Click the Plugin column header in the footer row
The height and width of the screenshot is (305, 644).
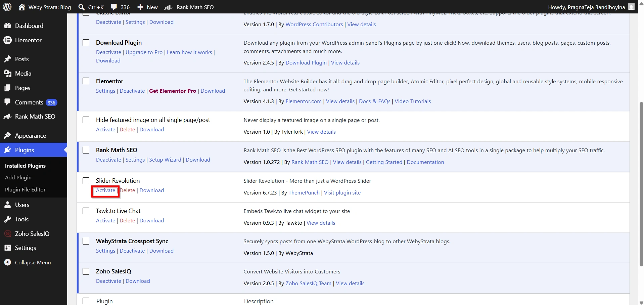click(x=104, y=301)
